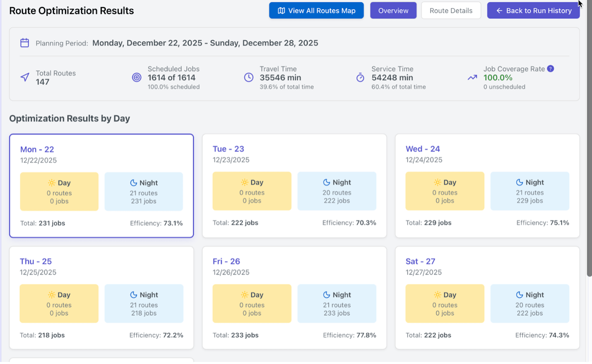The width and height of the screenshot is (592, 364).
Task: Go back to Run History
Action: click(x=533, y=11)
